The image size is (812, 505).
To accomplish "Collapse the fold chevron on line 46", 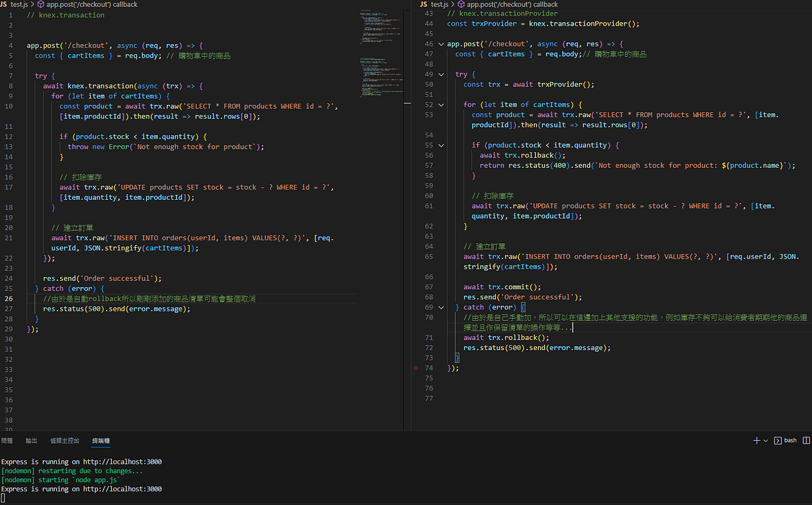I will (441, 43).
